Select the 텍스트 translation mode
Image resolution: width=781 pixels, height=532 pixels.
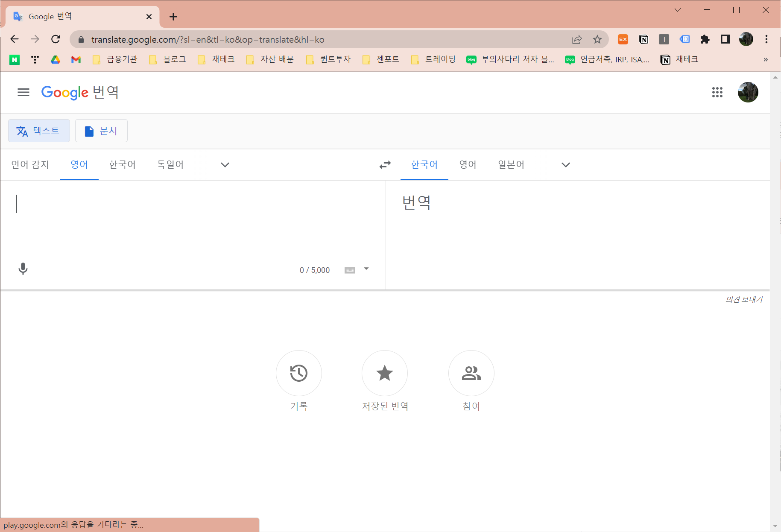(39, 131)
